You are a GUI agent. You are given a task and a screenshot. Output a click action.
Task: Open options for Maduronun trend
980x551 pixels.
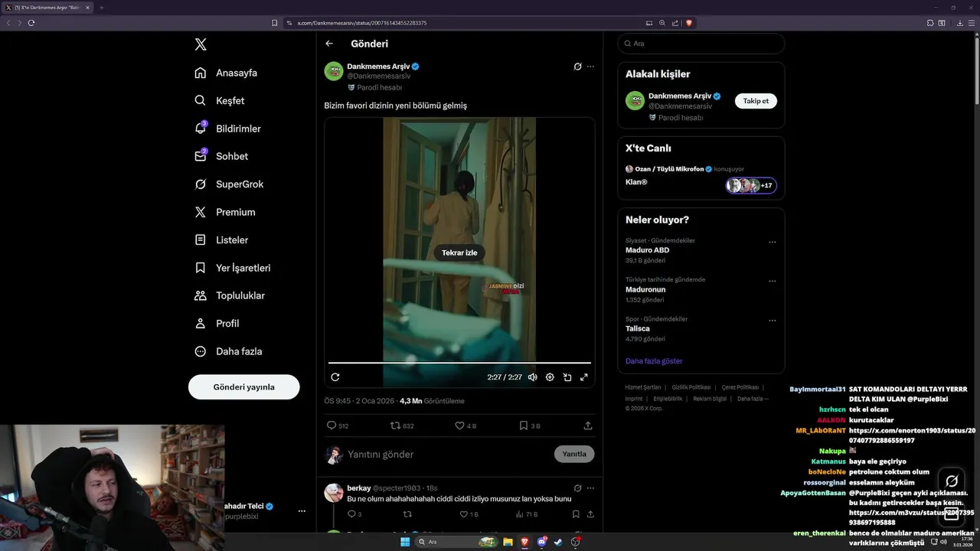coord(772,281)
